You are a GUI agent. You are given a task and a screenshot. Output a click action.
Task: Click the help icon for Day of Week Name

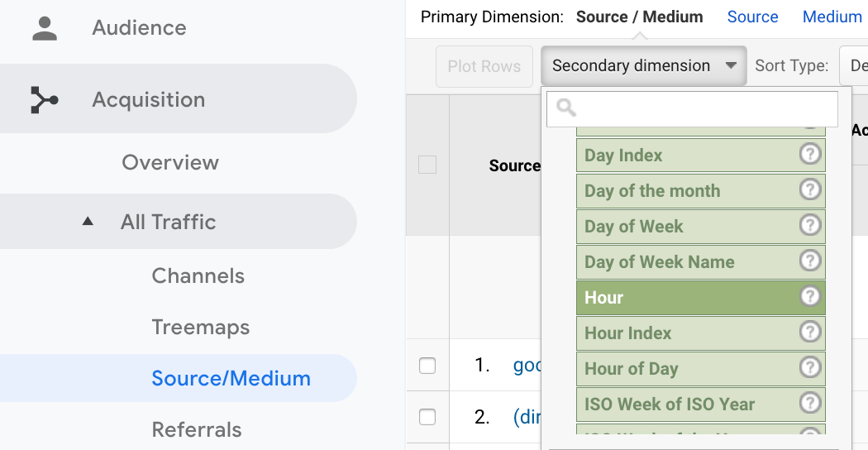pyautogui.click(x=810, y=261)
